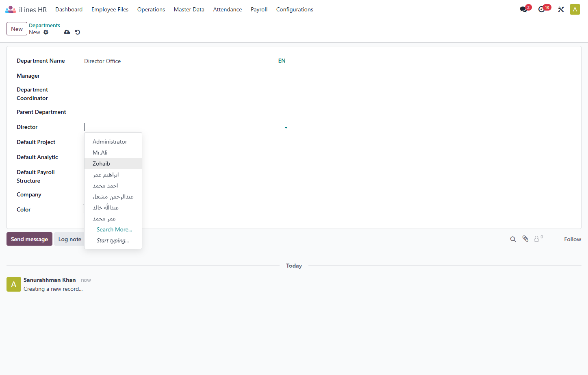Click the Log note button
This screenshot has width=588, height=375.
pos(69,239)
